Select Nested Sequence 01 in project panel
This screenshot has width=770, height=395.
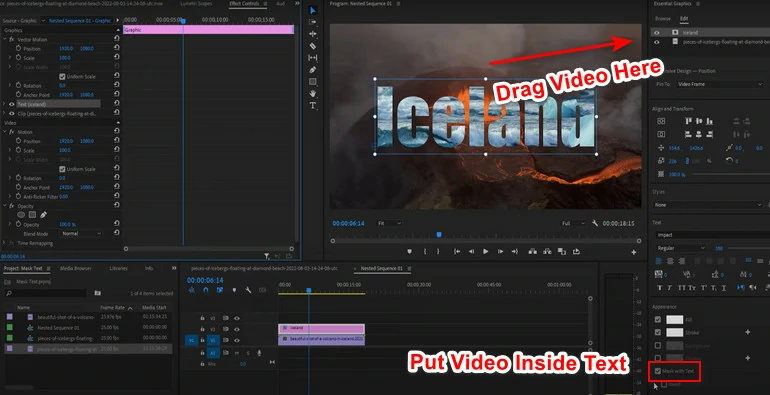(58, 328)
